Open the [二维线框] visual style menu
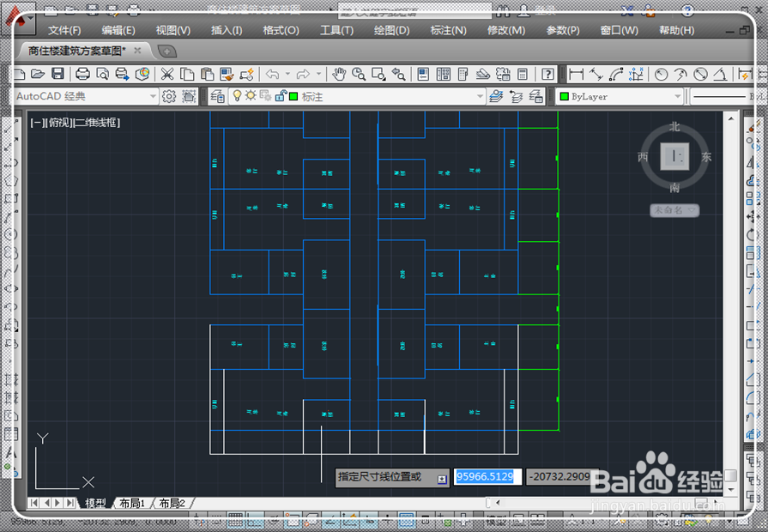This screenshot has width=768, height=532. click(x=96, y=123)
